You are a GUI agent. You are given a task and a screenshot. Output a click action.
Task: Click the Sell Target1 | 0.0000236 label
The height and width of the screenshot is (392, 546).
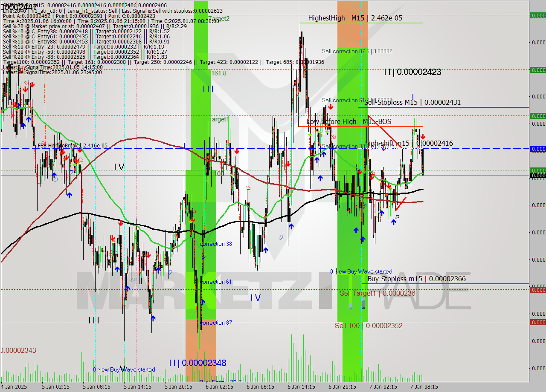click(x=378, y=293)
